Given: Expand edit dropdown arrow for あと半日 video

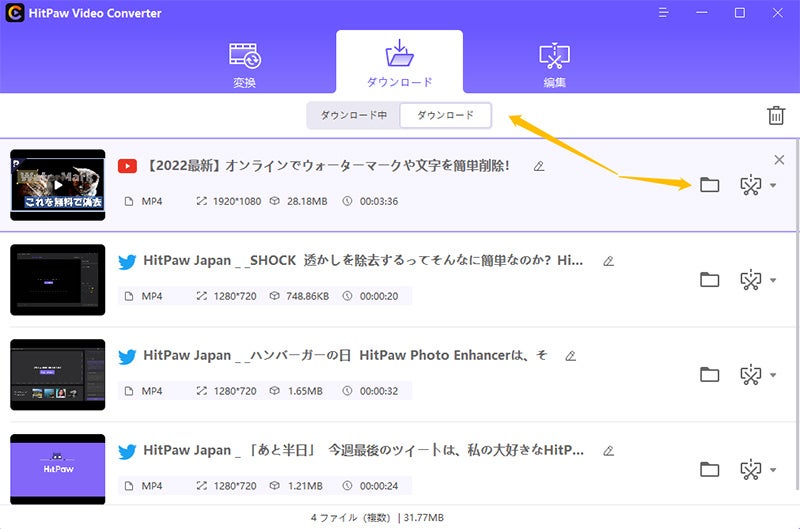Looking at the screenshot, I should pos(773,470).
